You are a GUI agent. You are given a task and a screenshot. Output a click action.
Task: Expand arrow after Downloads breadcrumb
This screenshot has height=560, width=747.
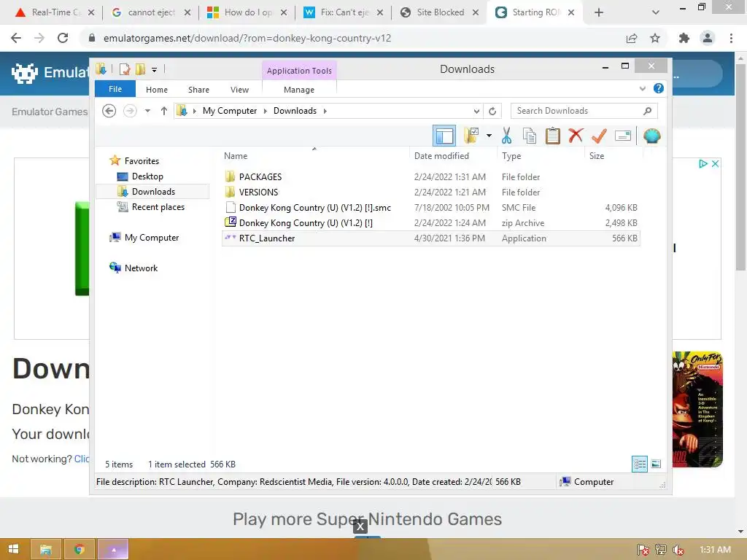(x=325, y=111)
